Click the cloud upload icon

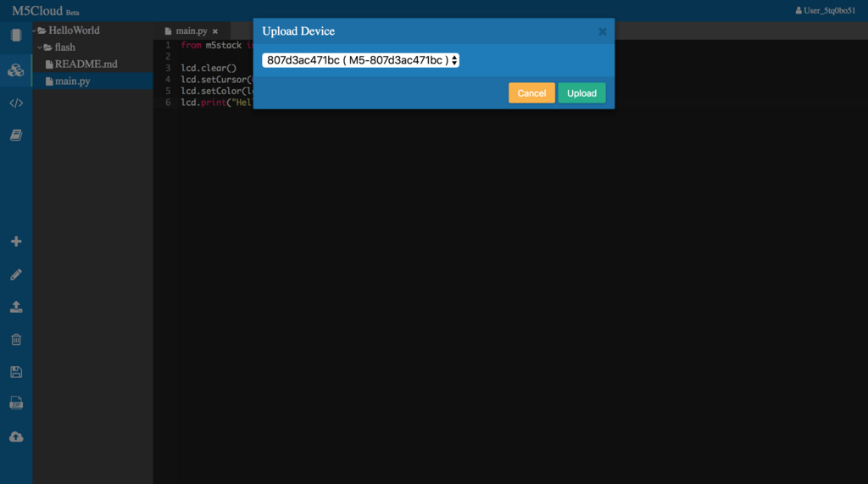[16, 437]
